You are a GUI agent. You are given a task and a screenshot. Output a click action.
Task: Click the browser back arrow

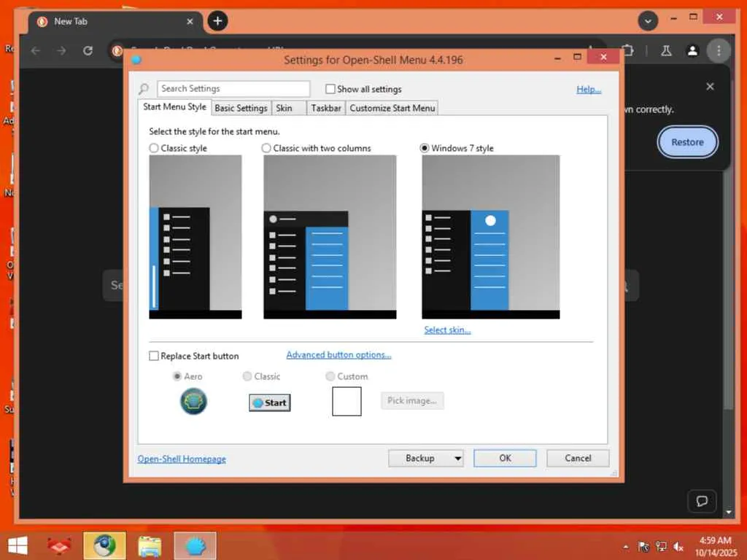point(36,50)
